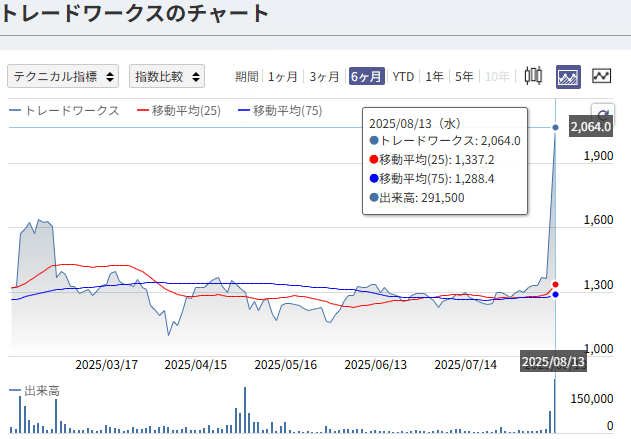Image resolution: width=631 pixels, height=439 pixels.
Task: Toggle the 移動平均(25) legend entry
Action: [179, 111]
